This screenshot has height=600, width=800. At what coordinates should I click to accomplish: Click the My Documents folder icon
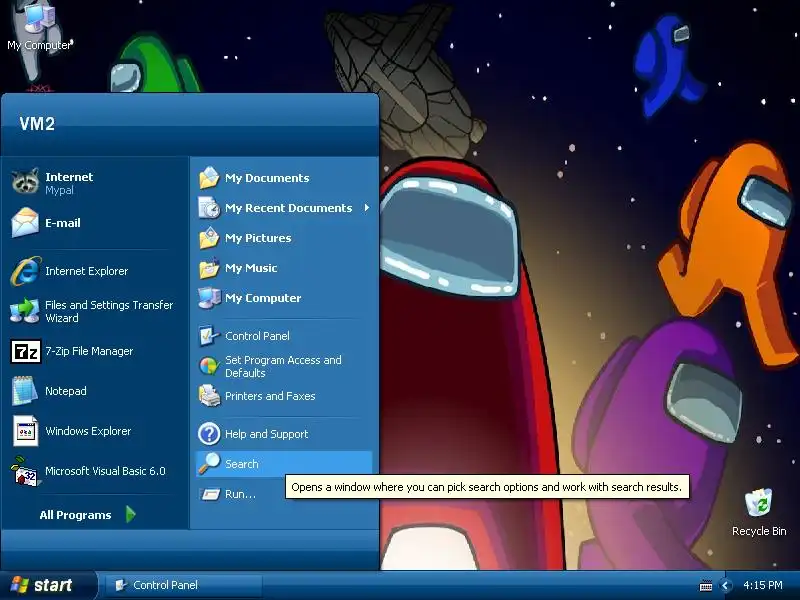(x=209, y=178)
